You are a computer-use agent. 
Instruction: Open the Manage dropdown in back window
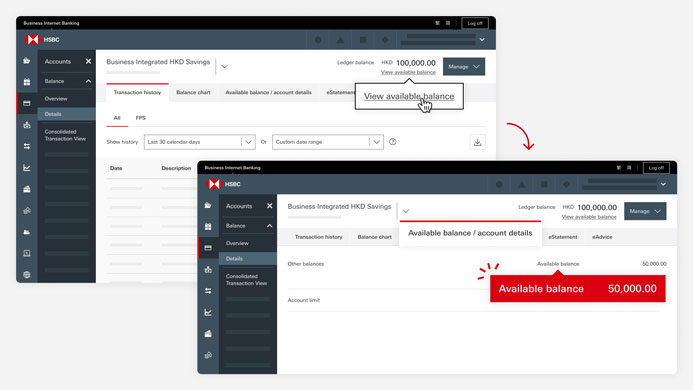tap(464, 67)
